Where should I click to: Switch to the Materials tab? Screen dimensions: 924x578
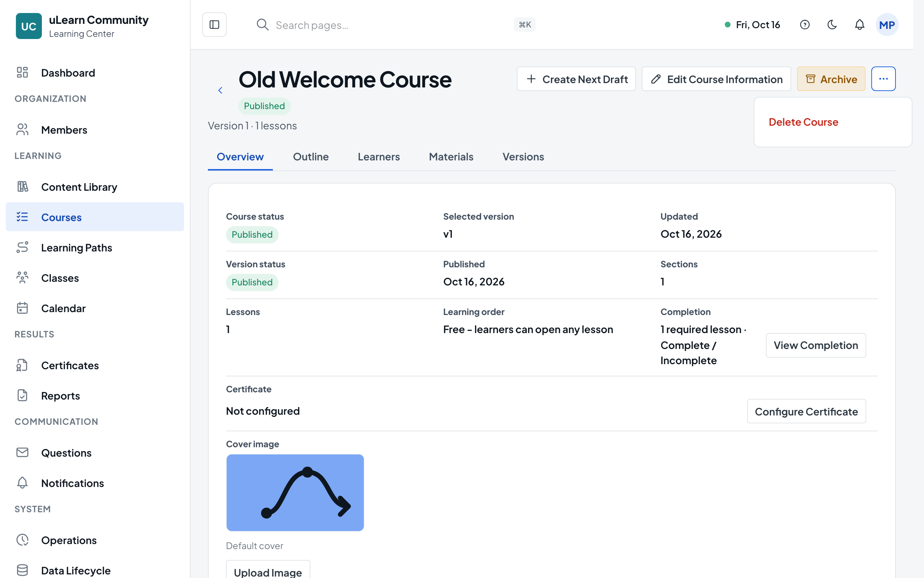pos(451,157)
